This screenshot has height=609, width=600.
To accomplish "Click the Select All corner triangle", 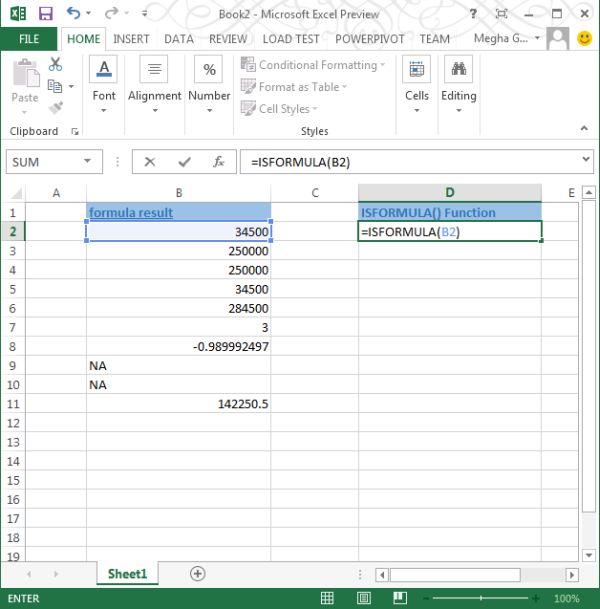I will [15, 193].
